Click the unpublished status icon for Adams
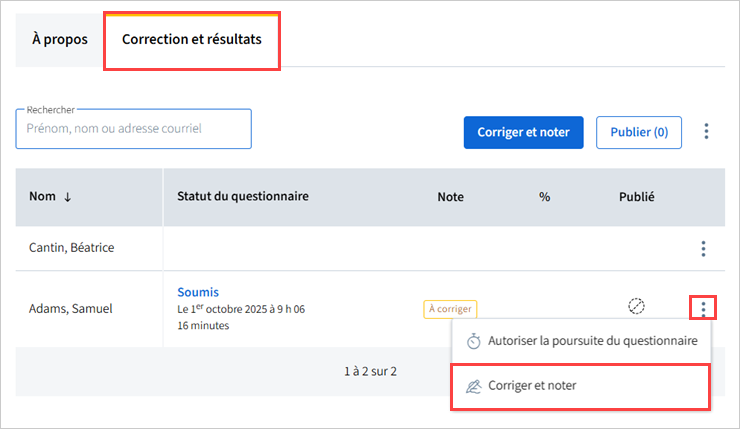This screenshot has height=429, width=740. click(x=636, y=306)
